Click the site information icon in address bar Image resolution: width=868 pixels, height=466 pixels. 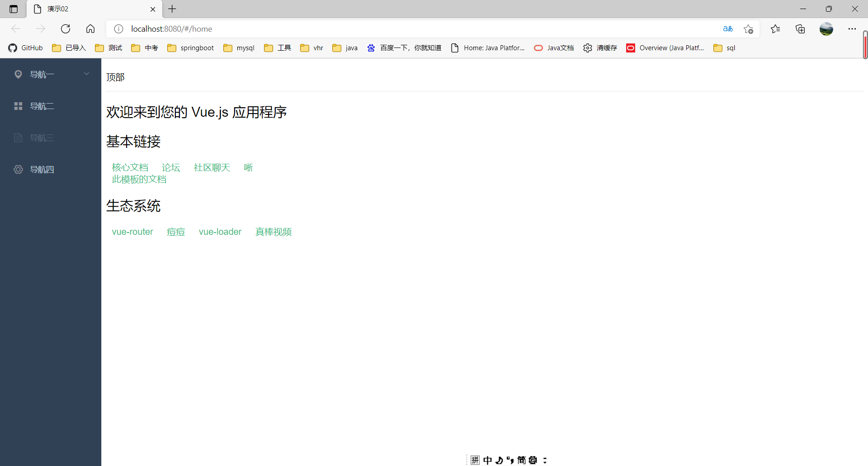(x=118, y=29)
